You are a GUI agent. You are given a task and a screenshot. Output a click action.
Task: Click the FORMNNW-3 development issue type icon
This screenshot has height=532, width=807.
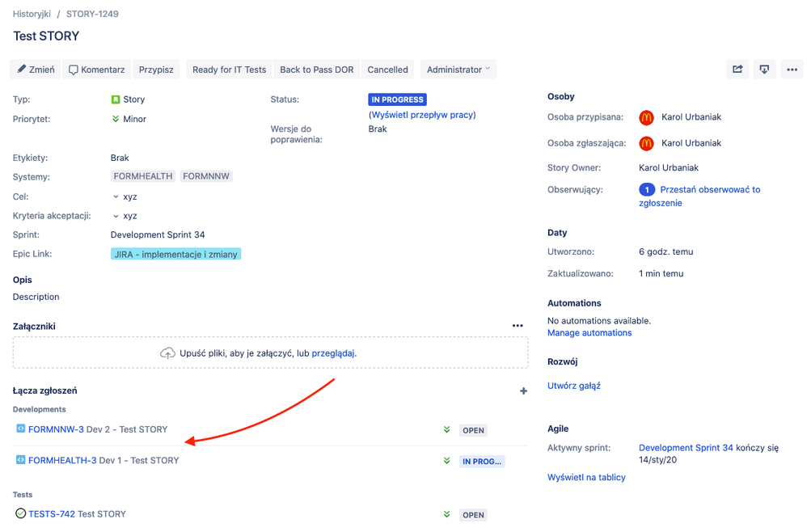tap(20, 429)
